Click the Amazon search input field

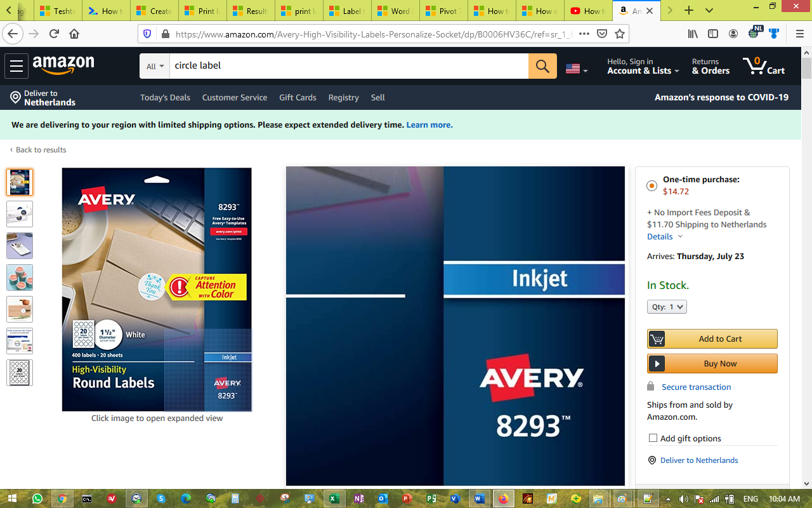(x=349, y=66)
